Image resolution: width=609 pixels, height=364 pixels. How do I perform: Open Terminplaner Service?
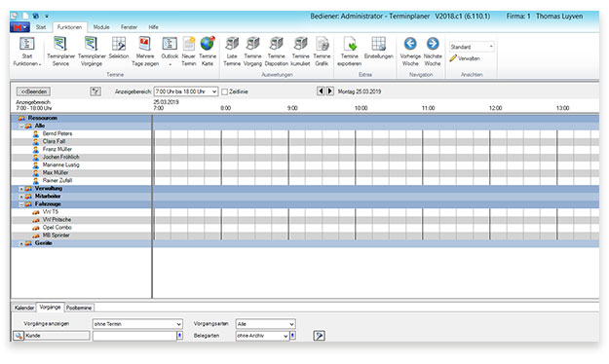[x=60, y=52]
